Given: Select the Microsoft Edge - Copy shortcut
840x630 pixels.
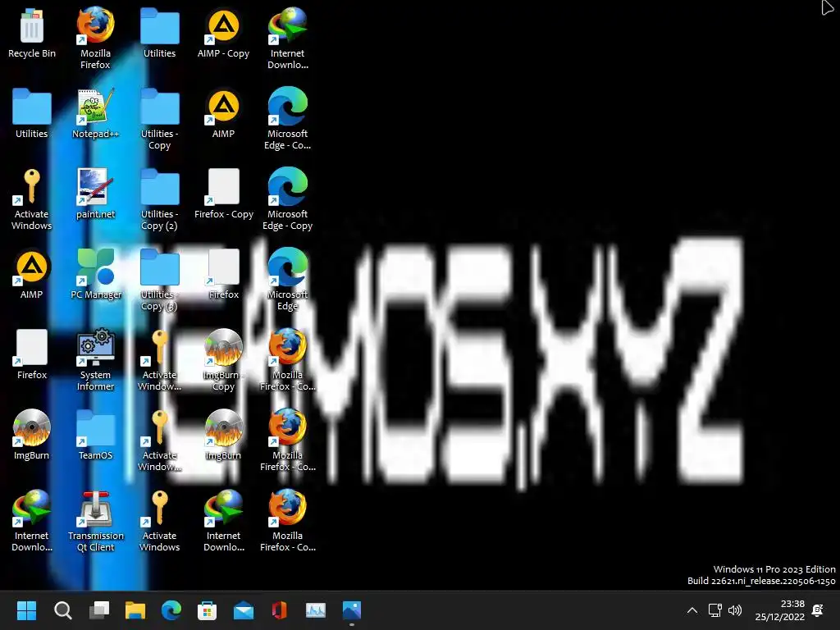Looking at the screenshot, I should [288, 199].
